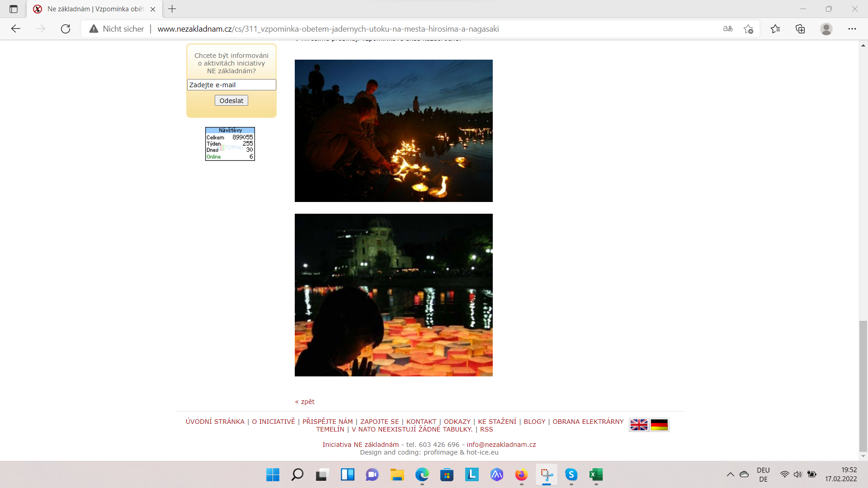Open the Chat app on taskbar

pos(372,474)
